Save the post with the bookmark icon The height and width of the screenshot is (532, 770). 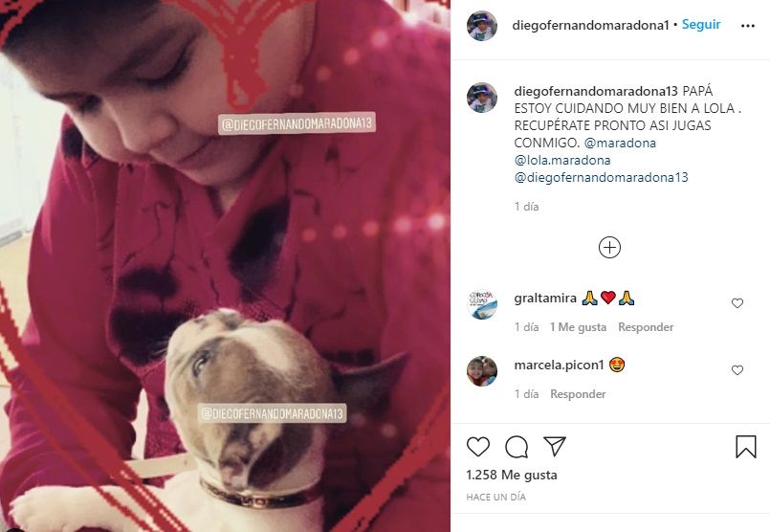pos(745,447)
